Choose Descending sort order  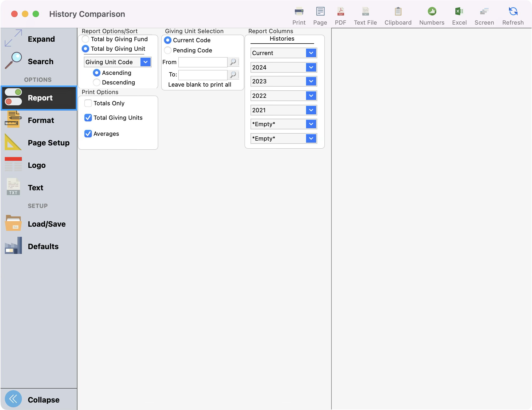pyautogui.click(x=97, y=82)
